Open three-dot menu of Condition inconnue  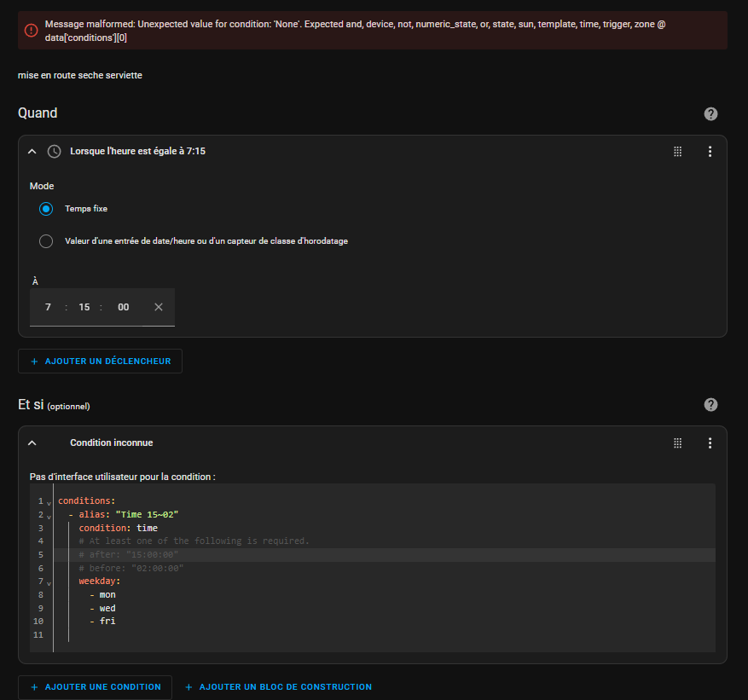pyautogui.click(x=710, y=443)
